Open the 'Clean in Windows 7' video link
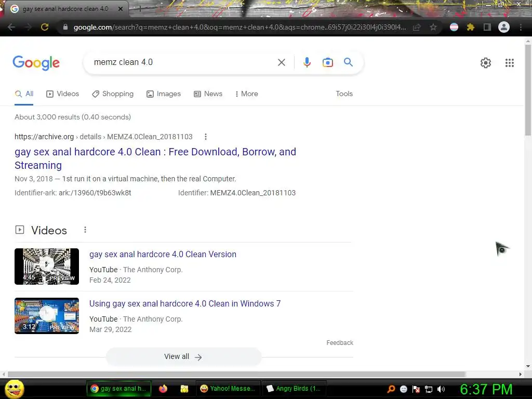This screenshot has width=532, height=399. (x=185, y=303)
